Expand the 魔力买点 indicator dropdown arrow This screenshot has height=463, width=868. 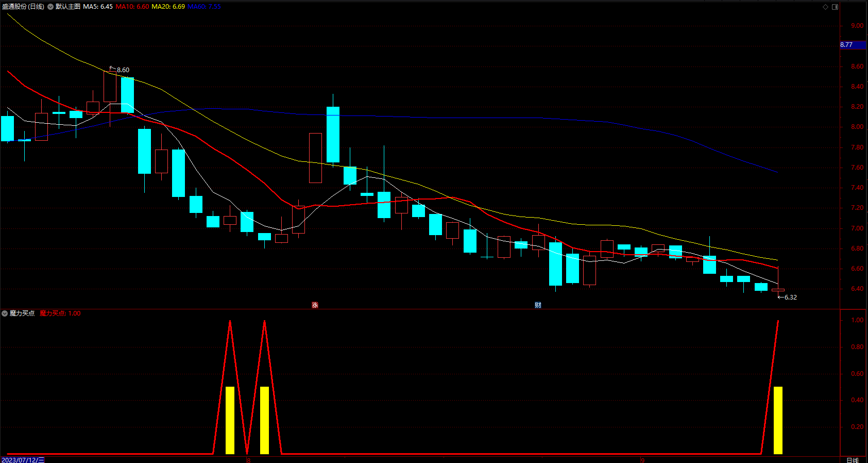point(5,313)
